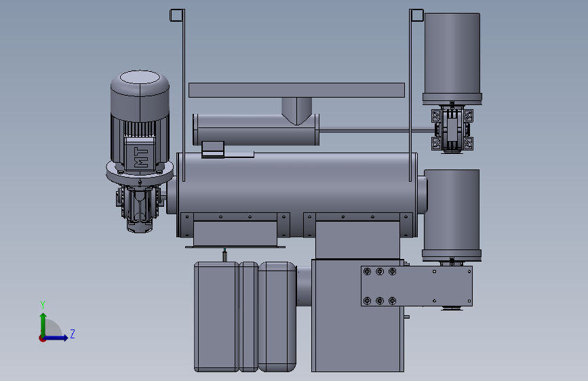This screenshot has width=588, height=381.
Task: Click the blue Z axis arrow of the triad
Action: coord(57,338)
